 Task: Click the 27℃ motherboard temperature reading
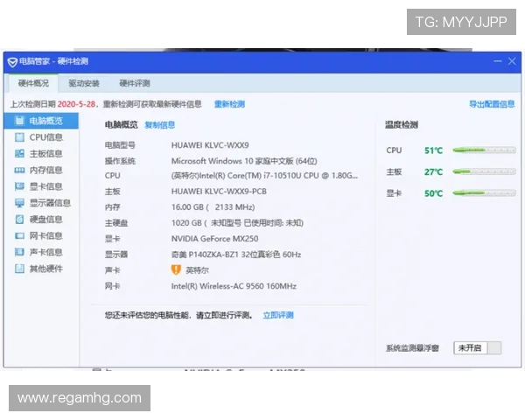tap(433, 171)
